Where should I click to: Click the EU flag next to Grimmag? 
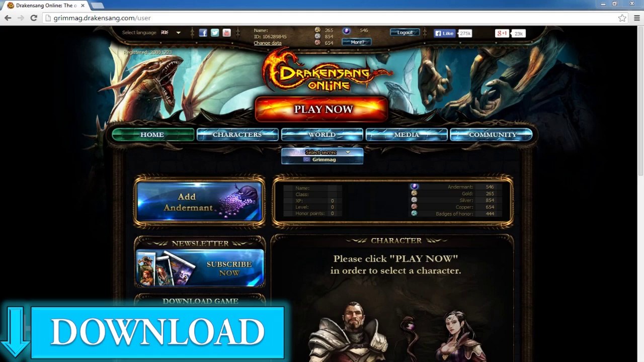point(306,159)
